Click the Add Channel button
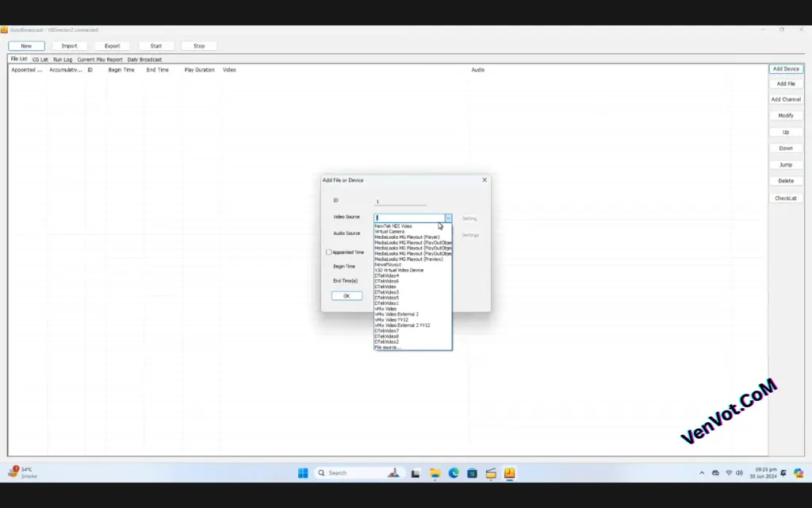This screenshot has width=812, height=508. pyautogui.click(x=786, y=99)
